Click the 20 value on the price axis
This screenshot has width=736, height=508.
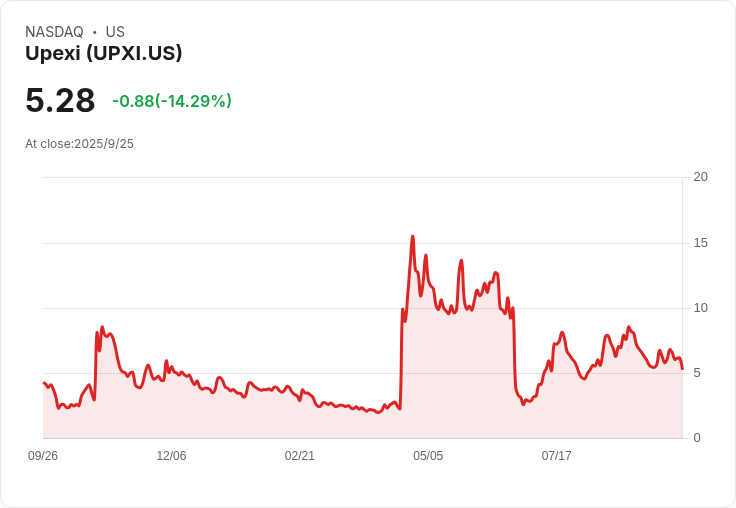(x=700, y=177)
